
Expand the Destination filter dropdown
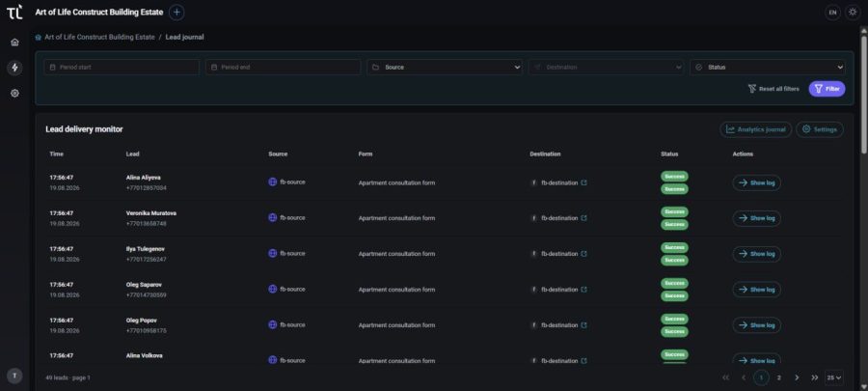click(607, 67)
